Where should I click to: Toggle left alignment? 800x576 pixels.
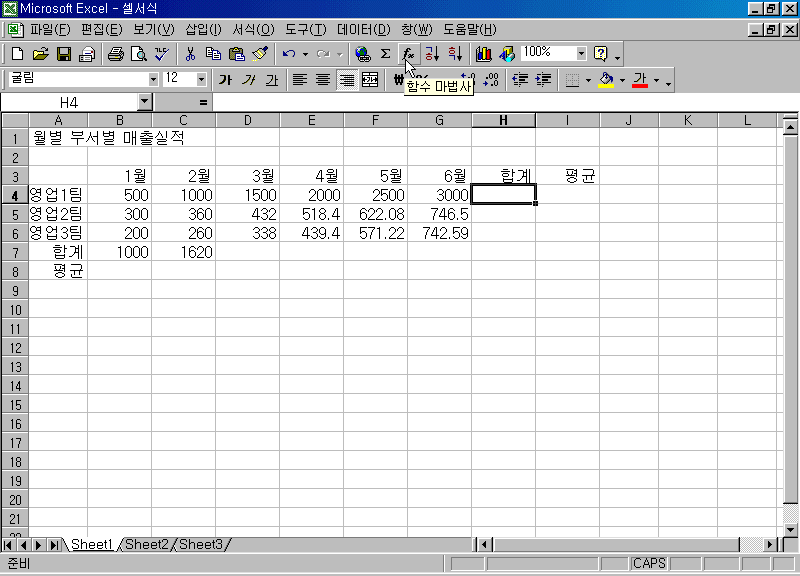(x=299, y=80)
